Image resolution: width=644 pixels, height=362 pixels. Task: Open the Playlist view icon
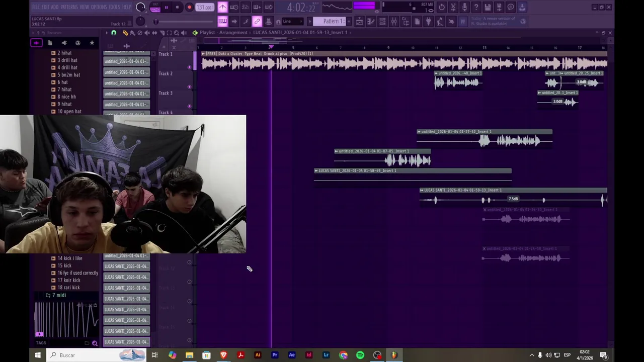(359, 21)
